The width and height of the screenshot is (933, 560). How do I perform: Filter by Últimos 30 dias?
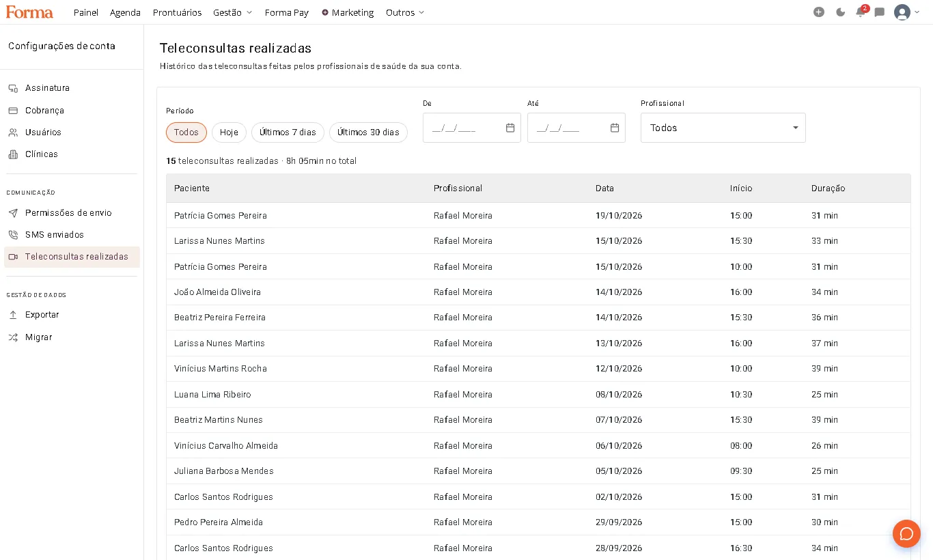click(368, 132)
